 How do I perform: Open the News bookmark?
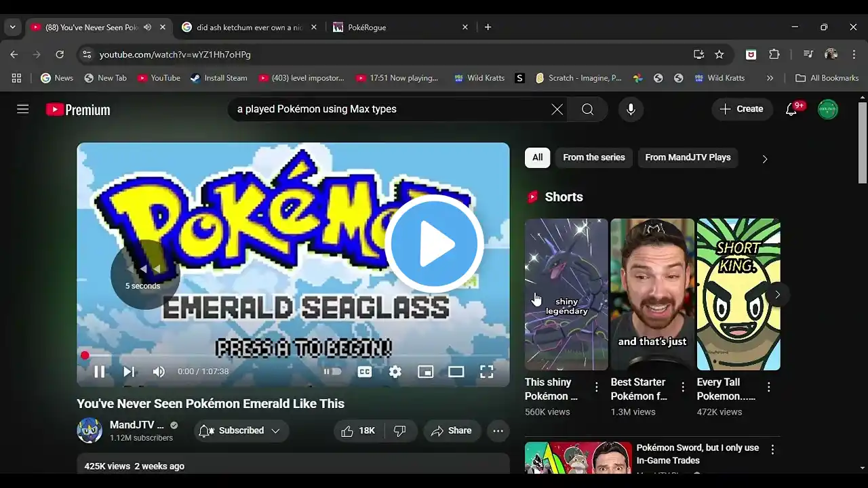[56, 78]
